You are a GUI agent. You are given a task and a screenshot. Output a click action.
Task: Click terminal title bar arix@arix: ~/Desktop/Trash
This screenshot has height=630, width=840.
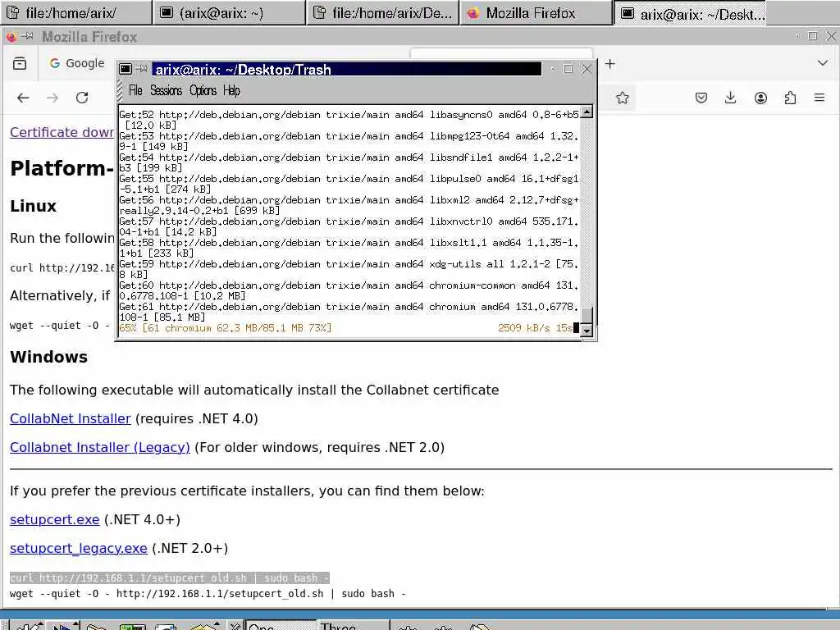pos(347,69)
